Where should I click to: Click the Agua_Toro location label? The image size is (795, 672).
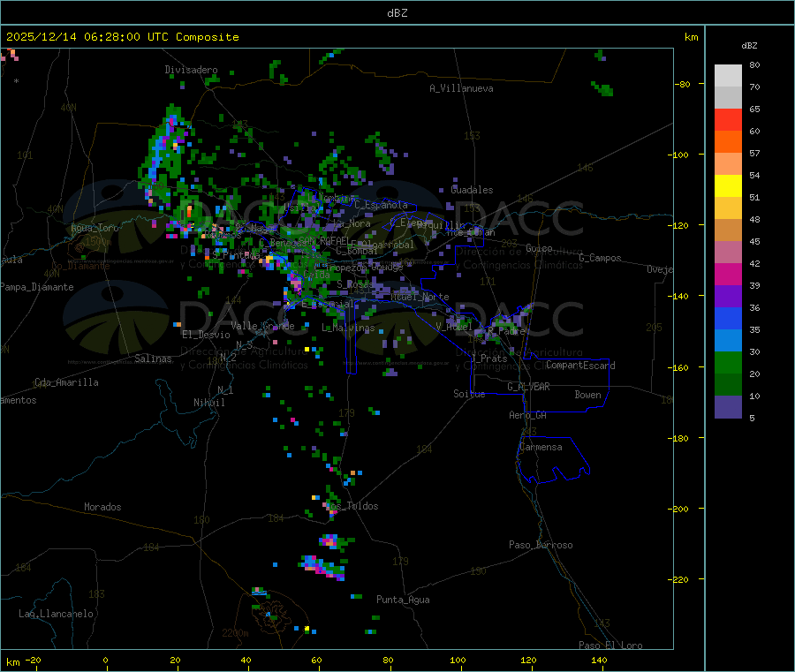(95, 228)
